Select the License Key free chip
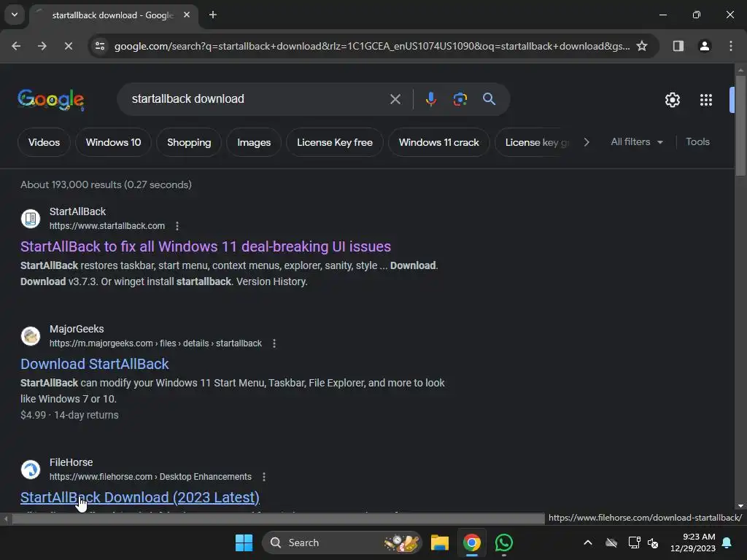This screenshot has height=560, width=747. [334, 142]
